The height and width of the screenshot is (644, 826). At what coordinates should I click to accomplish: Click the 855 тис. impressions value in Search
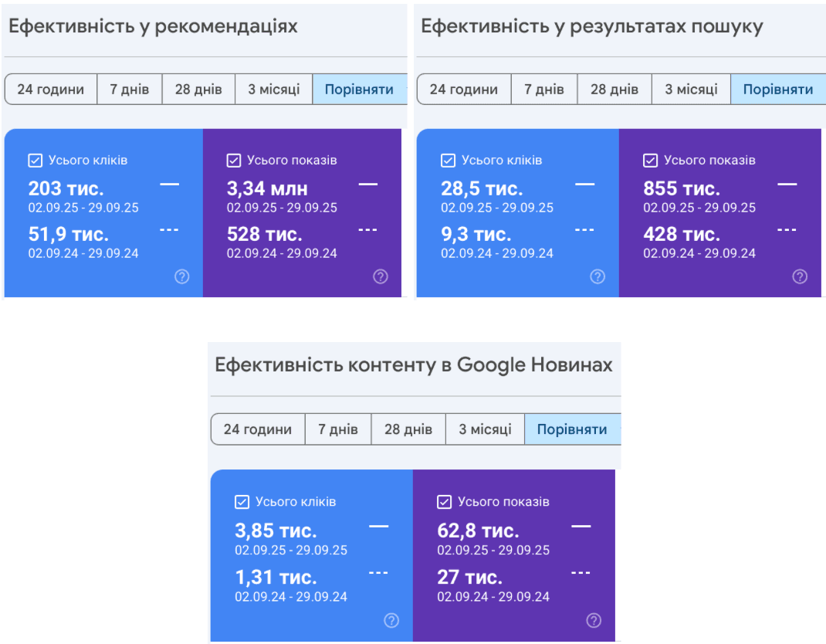681,188
